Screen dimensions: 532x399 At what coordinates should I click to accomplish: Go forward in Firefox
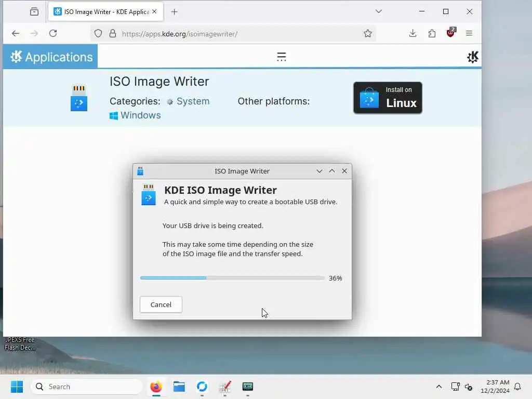pos(34,33)
